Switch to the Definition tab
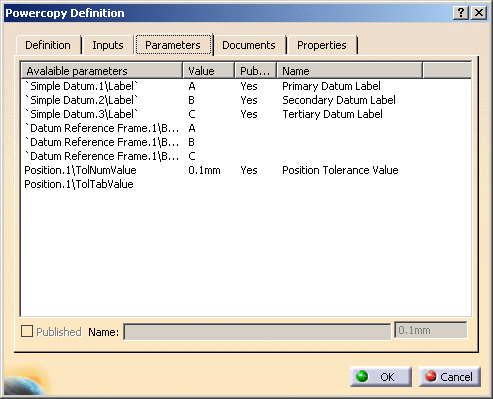 (48, 45)
